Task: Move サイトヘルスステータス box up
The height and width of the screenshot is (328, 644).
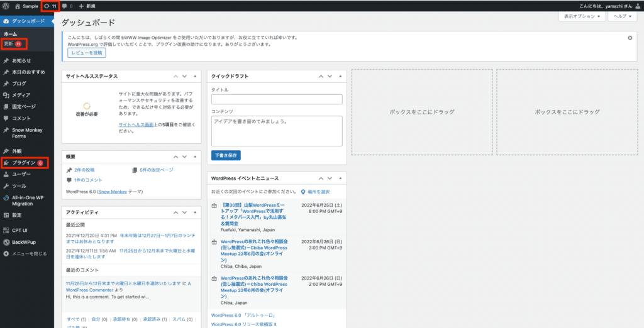Action: [176, 77]
